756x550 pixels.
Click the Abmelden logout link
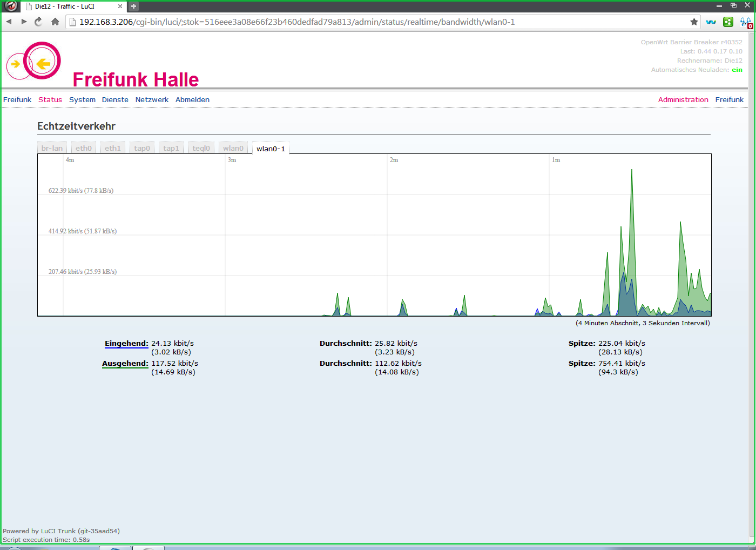coord(192,100)
